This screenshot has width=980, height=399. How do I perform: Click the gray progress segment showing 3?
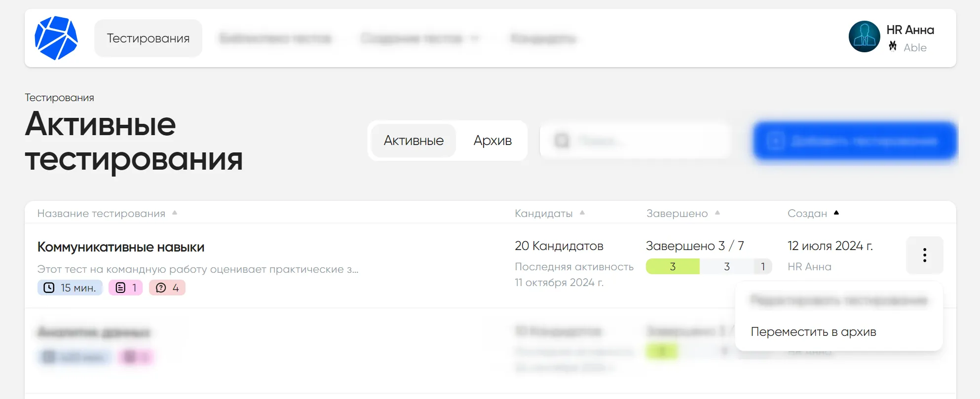tap(726, 266)
